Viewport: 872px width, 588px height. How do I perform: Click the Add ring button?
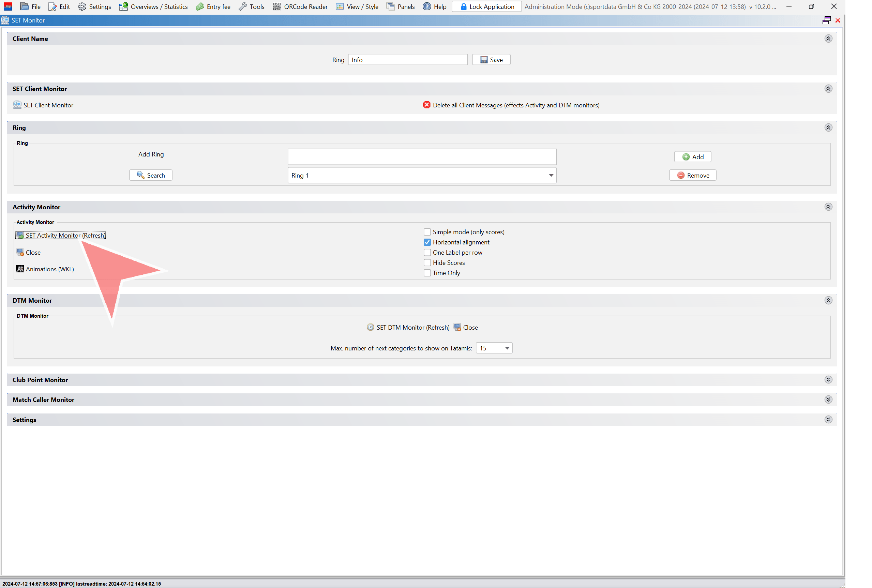692,157
